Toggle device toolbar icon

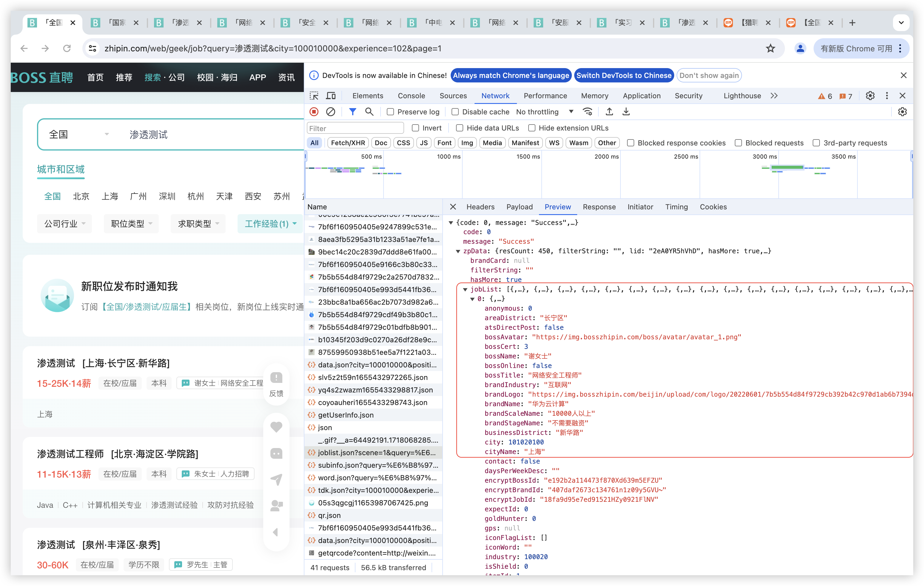(331, 96)
